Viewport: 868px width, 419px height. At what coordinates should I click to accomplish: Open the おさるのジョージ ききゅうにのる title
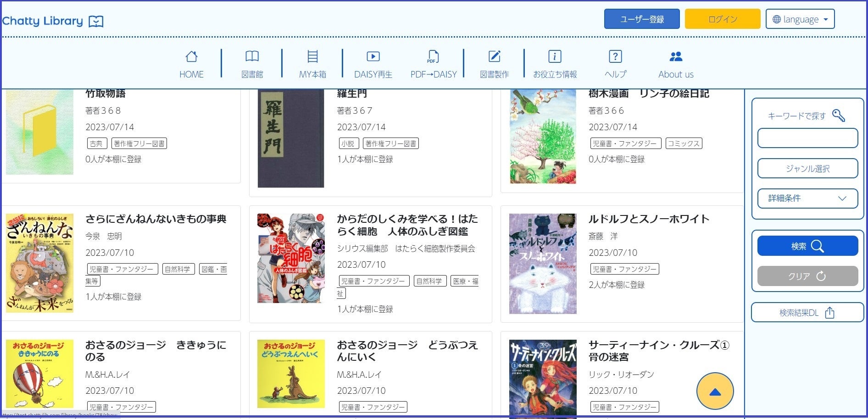(x=156, y=351)
